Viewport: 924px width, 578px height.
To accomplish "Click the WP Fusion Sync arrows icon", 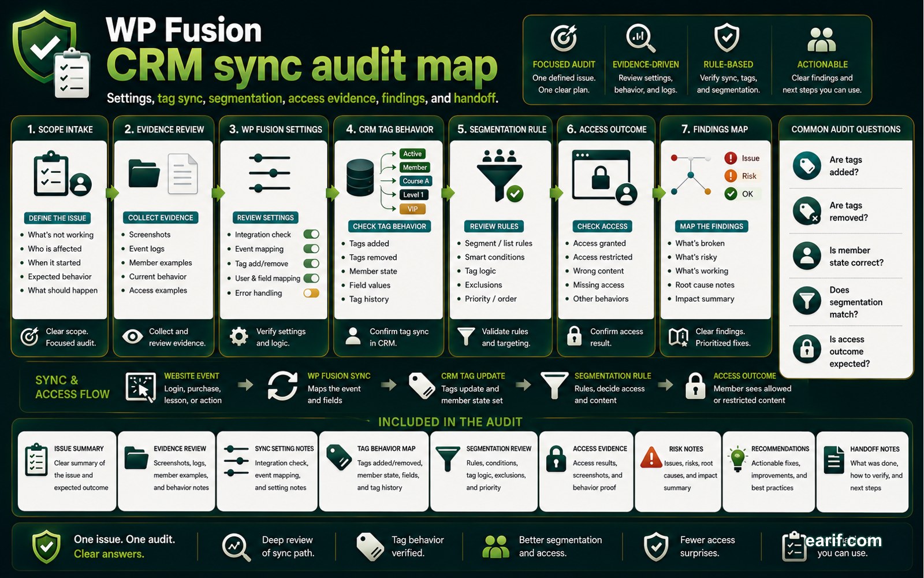I will pos(282,387).
